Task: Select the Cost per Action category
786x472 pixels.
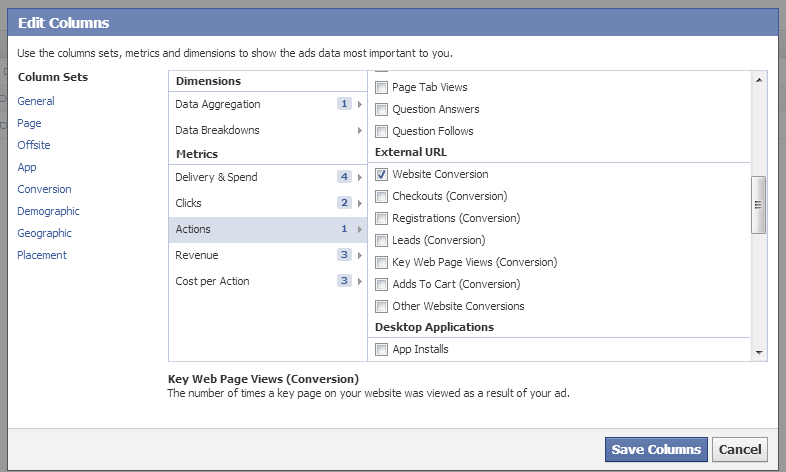Action: click(x=268, y=281)
